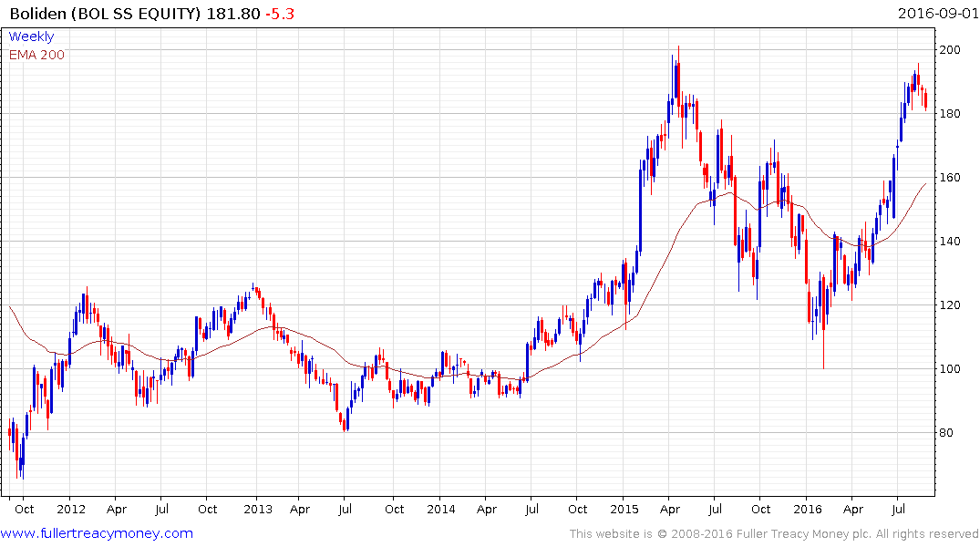Click the 180 price axis label
The image size is (980, 547).
coord(950,114)
